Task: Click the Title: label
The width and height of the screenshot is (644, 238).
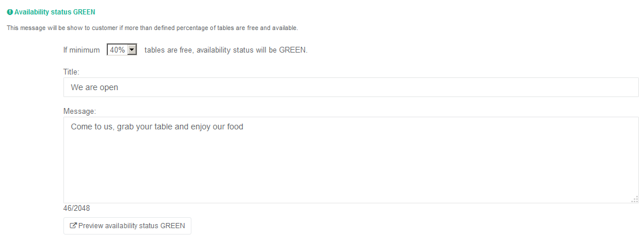Action: click(71, 72)
